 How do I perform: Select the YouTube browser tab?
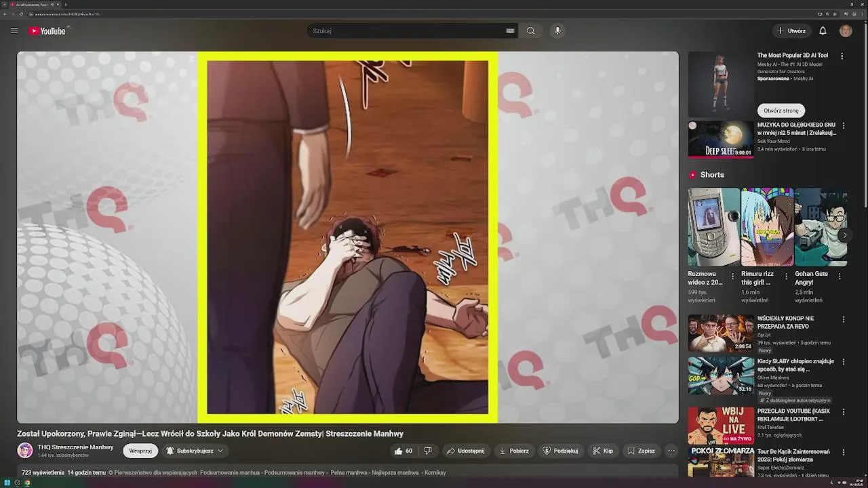34,5
